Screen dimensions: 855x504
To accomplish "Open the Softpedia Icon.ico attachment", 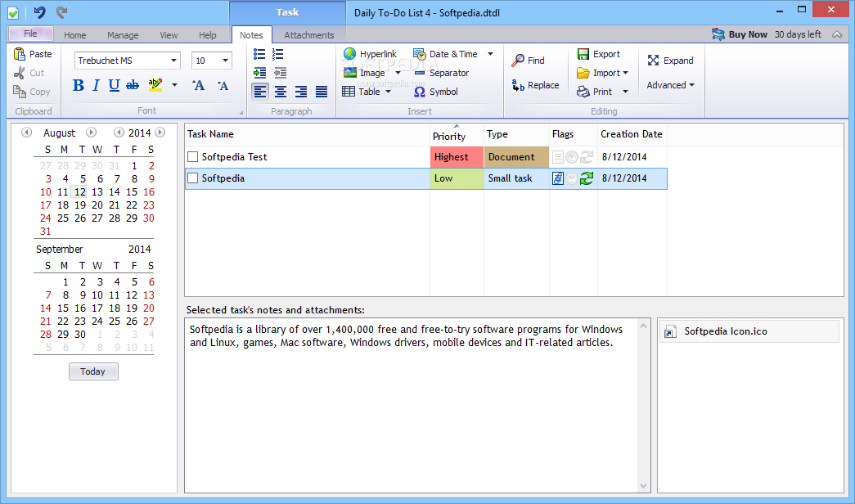I will [749, 331].
